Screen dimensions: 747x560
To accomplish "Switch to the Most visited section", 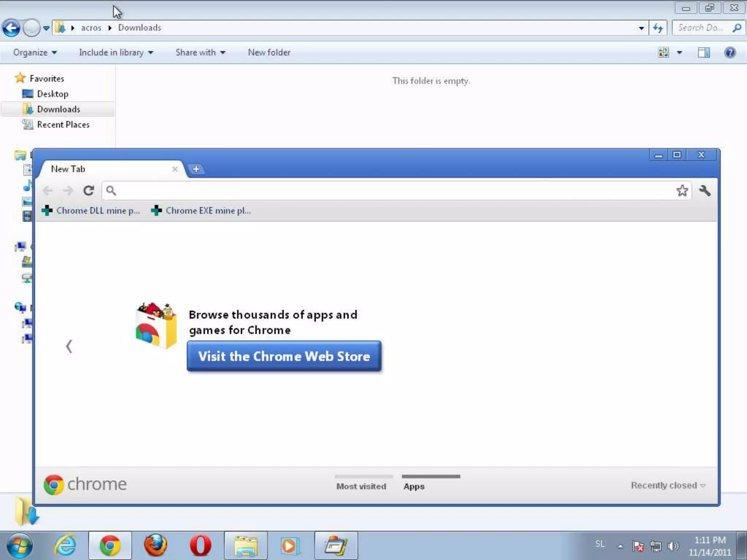I will [x=361, y=486].
